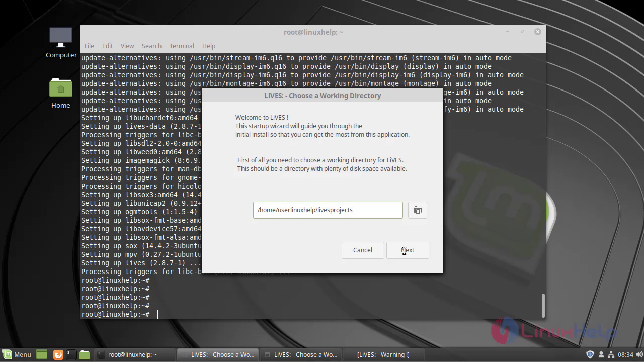Open the terminal View menu
This screenshot has height=362, width=644.
point(127,46)
